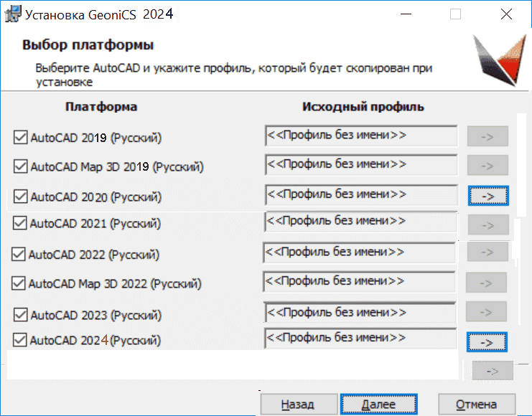
Task: Cancel the installation with Отмена
Action: pos(476,404)
